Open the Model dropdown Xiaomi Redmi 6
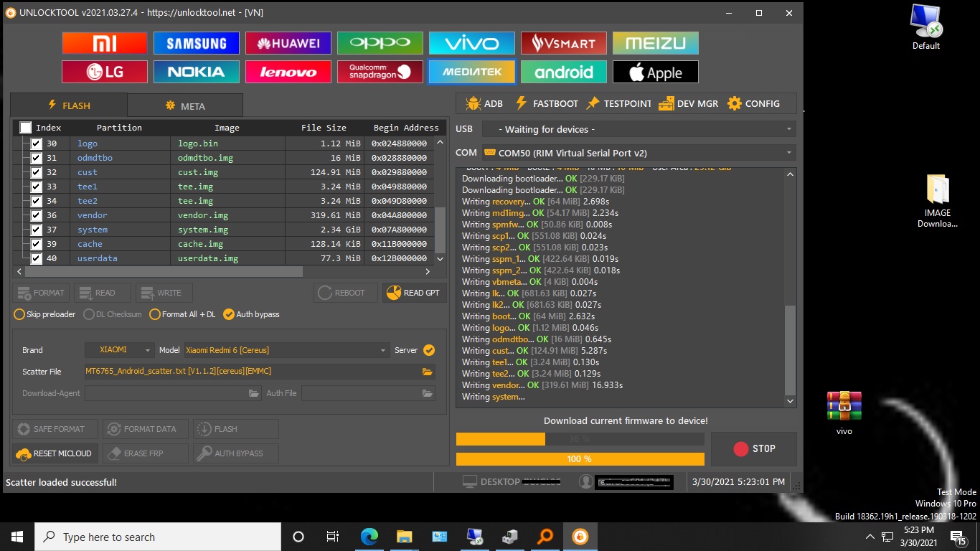 tap(286, 350)
